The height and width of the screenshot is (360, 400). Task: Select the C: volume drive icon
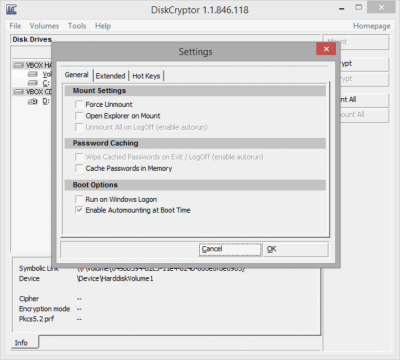(33, 83)
